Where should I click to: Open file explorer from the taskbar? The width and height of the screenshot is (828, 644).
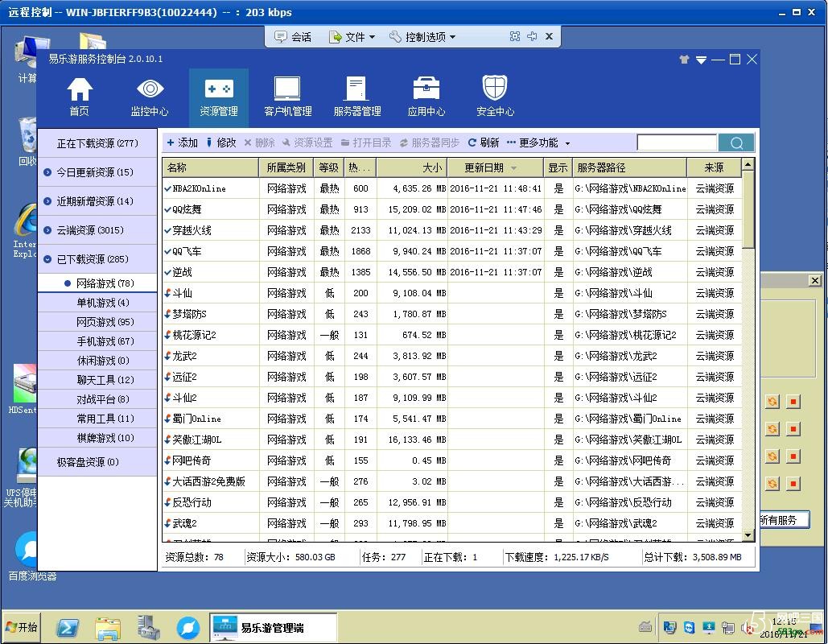pyautogui.click(x=109, y=628)
